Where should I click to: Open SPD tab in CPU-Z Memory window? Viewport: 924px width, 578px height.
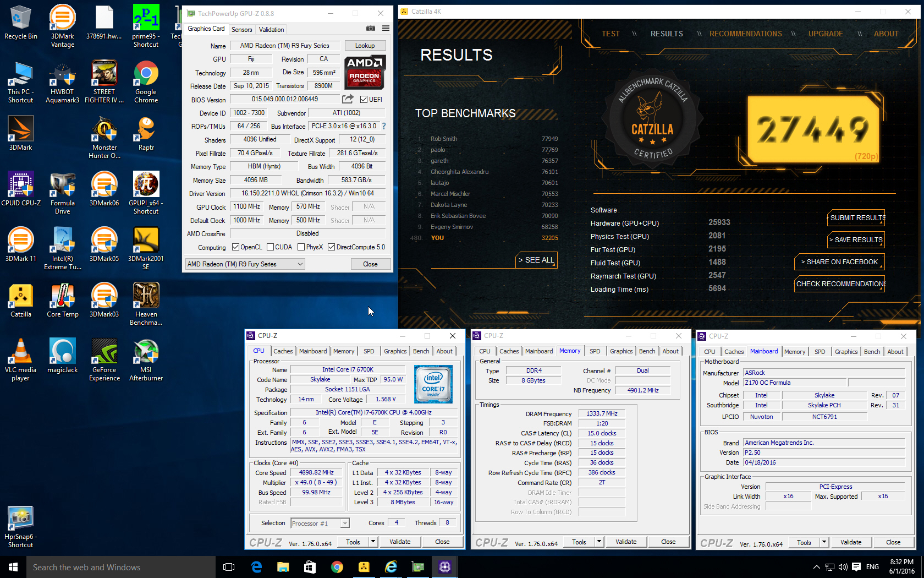[595, 351]
